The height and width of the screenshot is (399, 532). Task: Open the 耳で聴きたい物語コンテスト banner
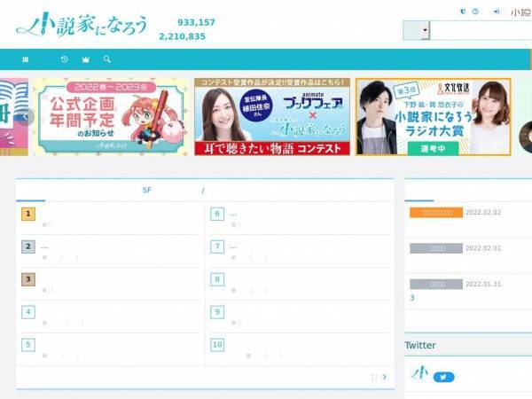click(272, 117)
